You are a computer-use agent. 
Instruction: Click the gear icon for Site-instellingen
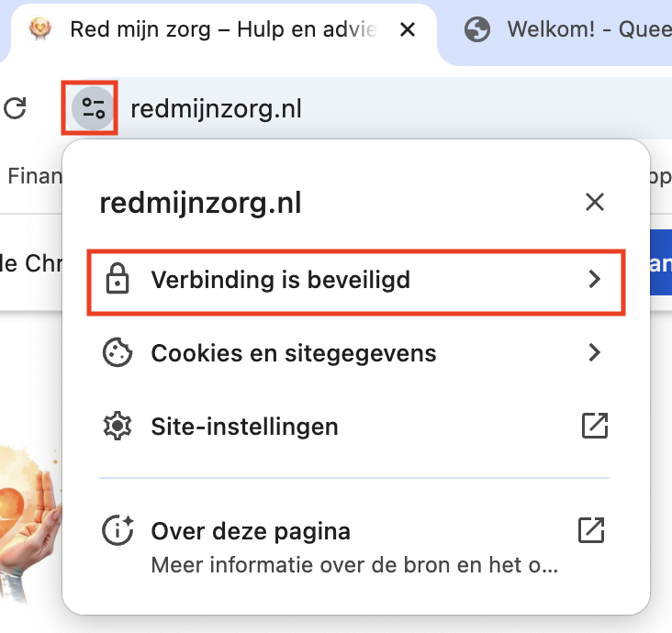(117, 427)
